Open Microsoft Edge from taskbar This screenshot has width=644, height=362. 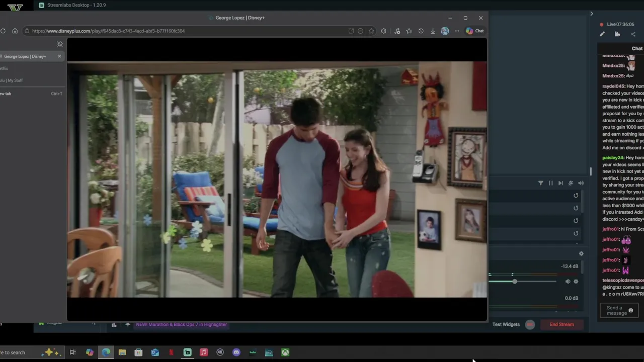tap(106, 352)
